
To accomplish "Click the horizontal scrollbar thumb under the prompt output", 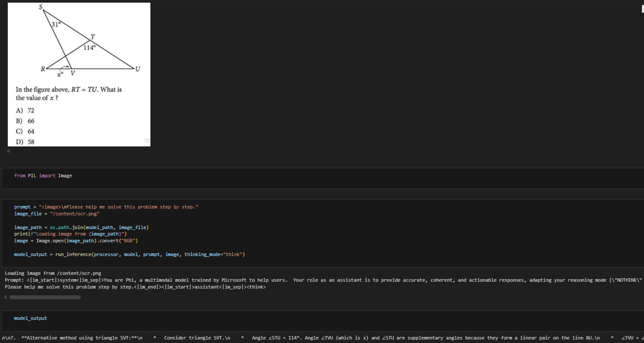I will coord(45,297).
